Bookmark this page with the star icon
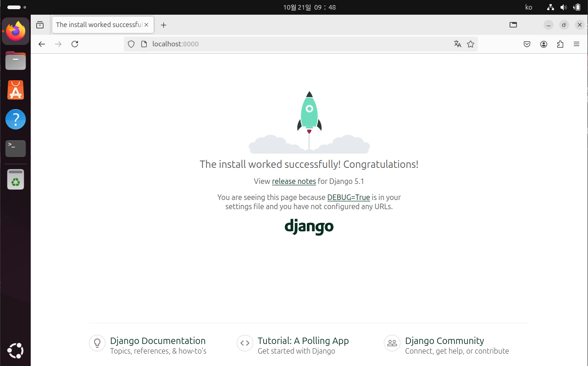This screenshot has width=588, height=366. coord(471,44)
